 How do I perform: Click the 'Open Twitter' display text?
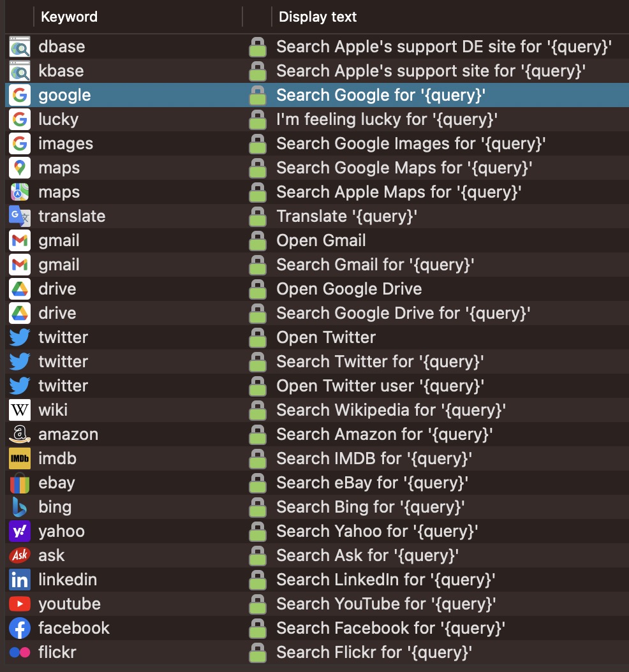pyautogui.click(x=326, y=337)
